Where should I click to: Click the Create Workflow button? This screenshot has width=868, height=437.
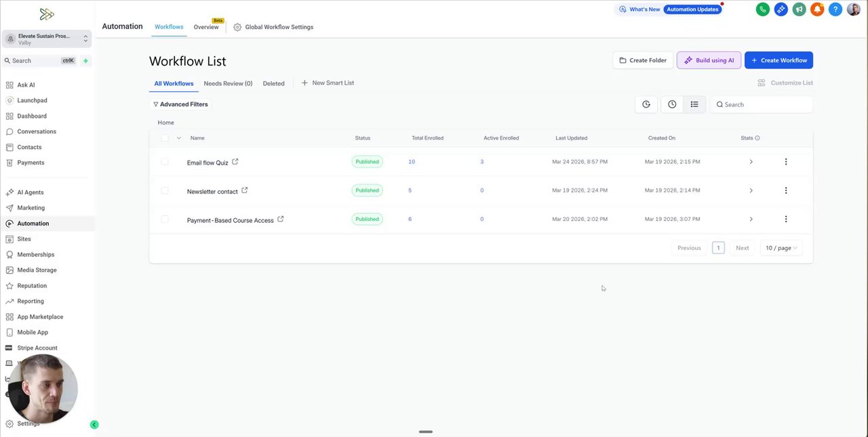pos(778,60)
